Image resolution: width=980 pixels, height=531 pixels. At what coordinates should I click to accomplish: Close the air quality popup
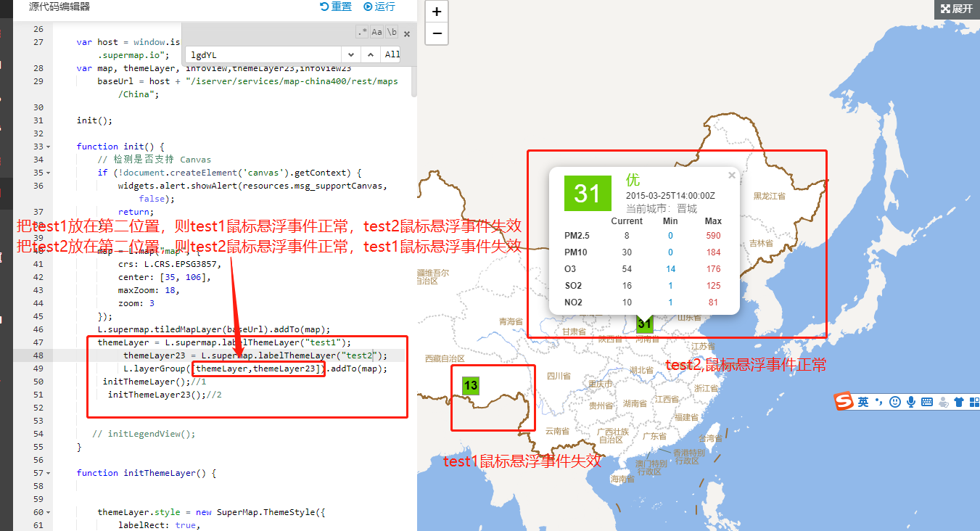coord(731,175)
